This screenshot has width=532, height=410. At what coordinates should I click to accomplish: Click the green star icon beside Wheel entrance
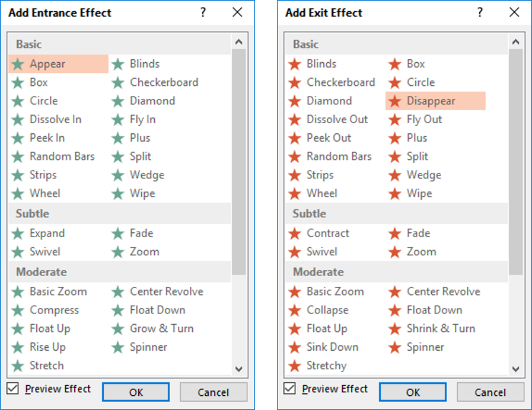point(18,194)
